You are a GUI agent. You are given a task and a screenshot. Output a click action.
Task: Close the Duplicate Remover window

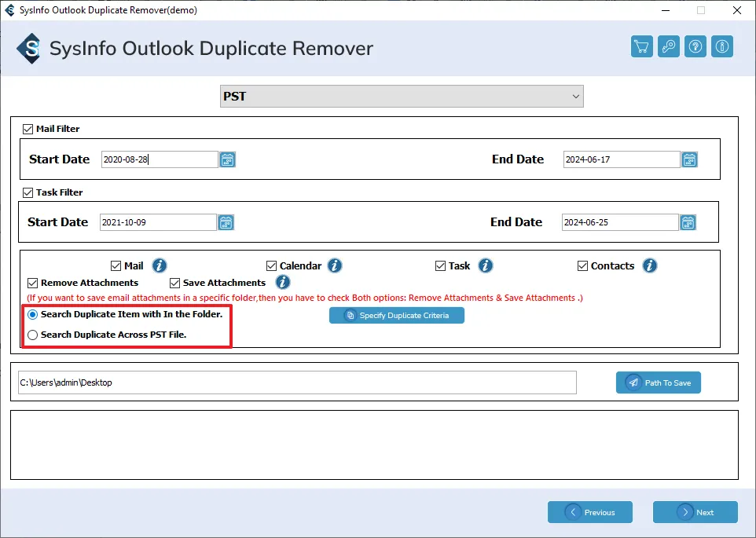736,10
